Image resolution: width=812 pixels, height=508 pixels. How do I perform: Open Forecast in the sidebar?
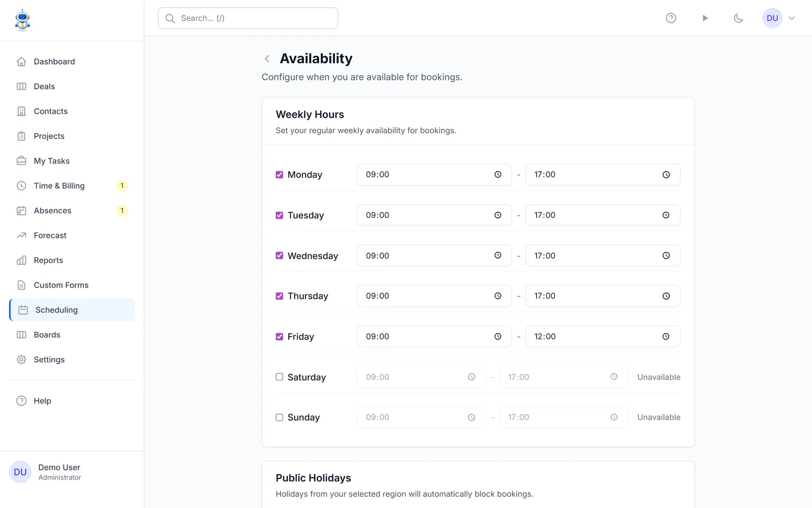click(72, 236)
